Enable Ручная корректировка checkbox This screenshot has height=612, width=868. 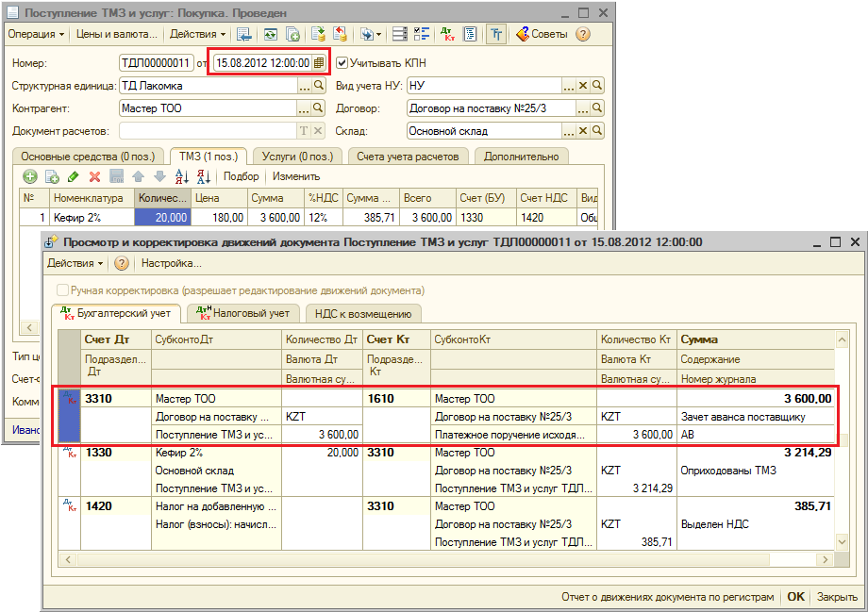pyautogui.click(x=63, y=290)
